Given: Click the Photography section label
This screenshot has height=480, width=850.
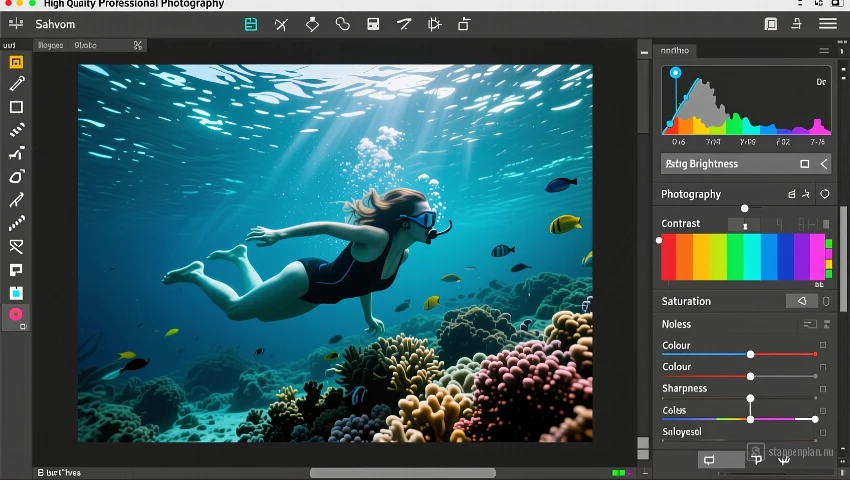Looking at the screenshot, I should [691, 194].
